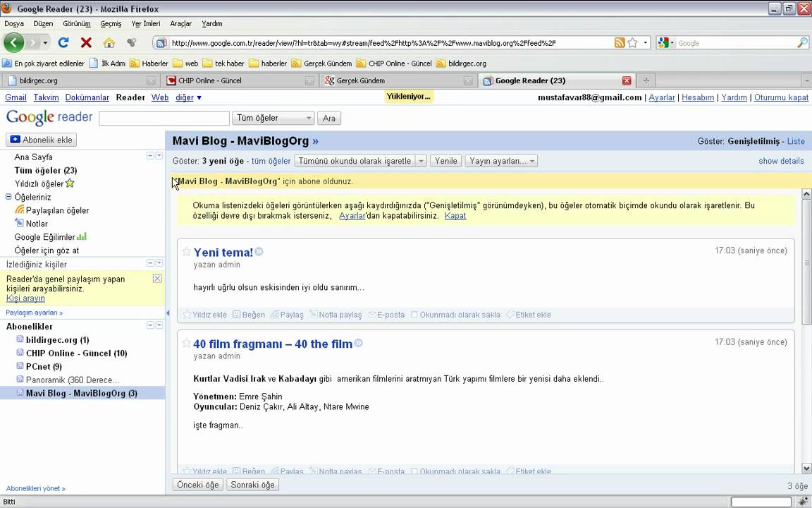This screenshot has height=508, width=812.
Task: Open Google Eğilimler trends item
Action: (50, 237)
